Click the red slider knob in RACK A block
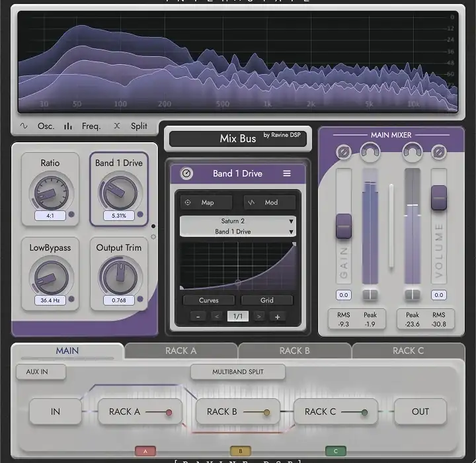The width and height of the screenshot is (476, 463). 169,412
